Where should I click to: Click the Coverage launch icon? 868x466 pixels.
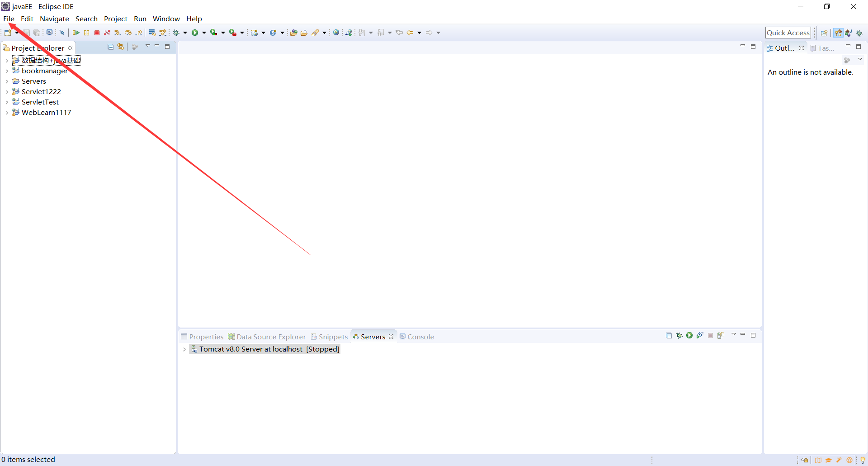[x=214, y=33]
